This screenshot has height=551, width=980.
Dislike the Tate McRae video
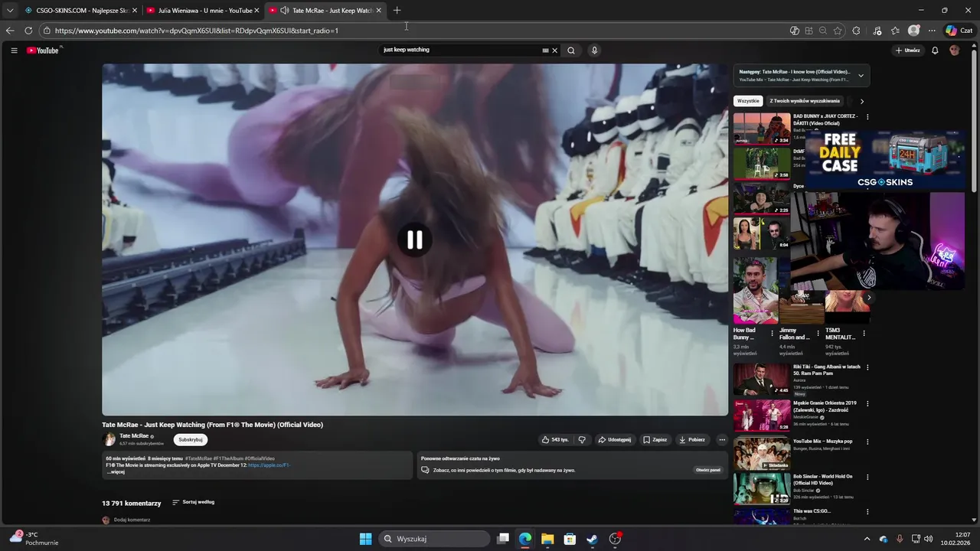[x=582, y=440]
